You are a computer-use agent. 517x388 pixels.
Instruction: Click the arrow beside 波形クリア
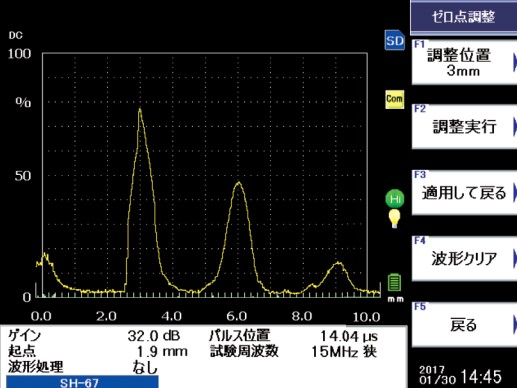515,259
